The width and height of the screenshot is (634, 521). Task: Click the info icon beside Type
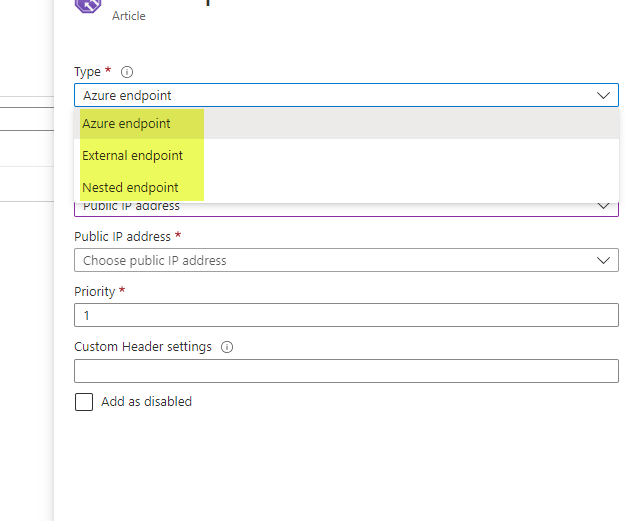[x=127, y=72]
